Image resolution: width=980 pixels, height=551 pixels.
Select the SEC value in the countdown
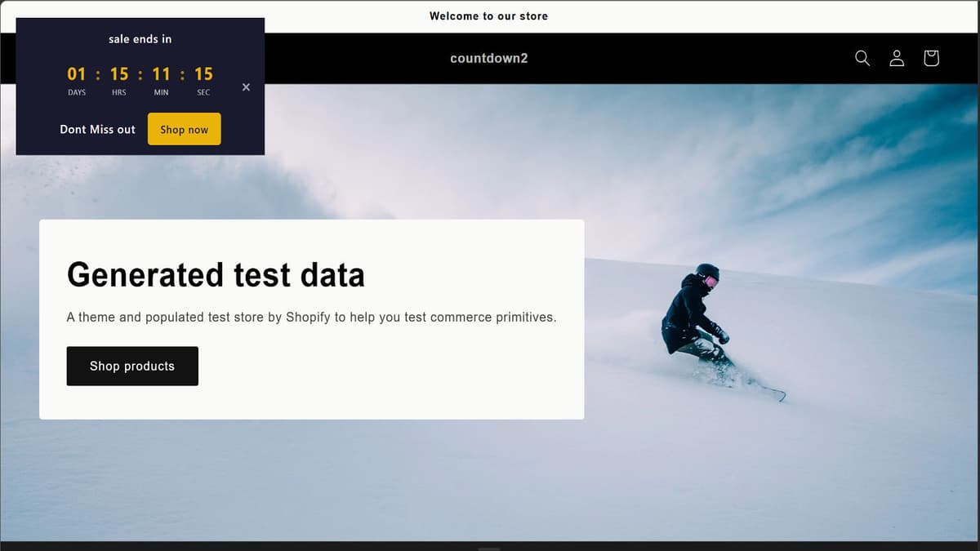tap(203, 73)
